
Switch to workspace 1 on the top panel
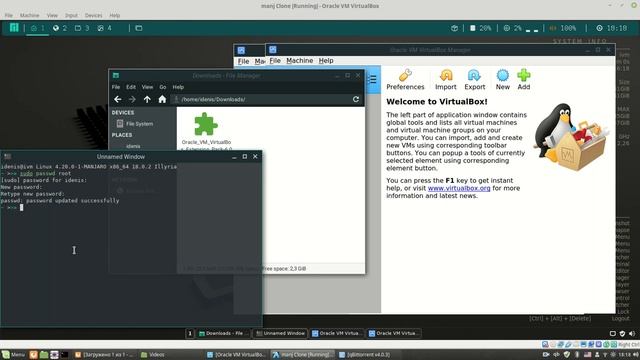coord(37,28)
